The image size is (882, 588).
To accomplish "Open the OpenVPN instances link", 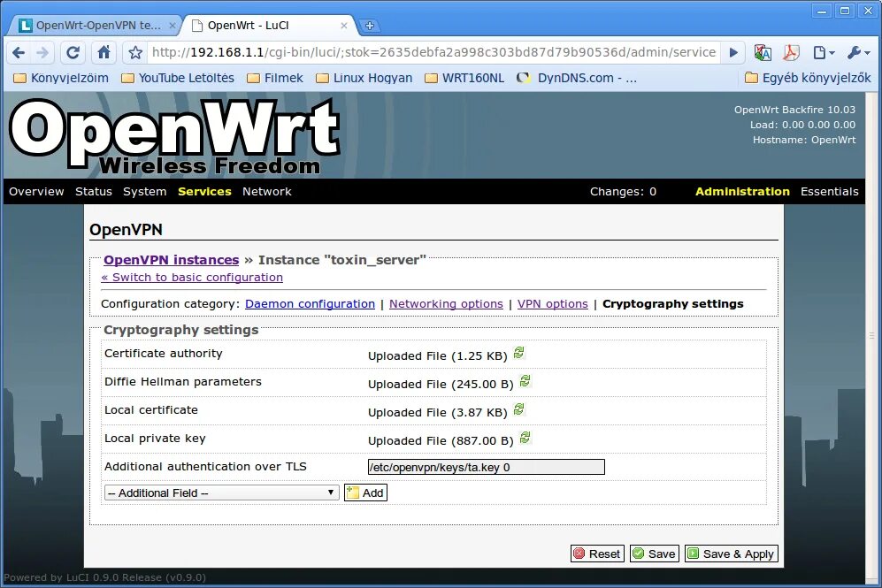I will click(172, 260).
